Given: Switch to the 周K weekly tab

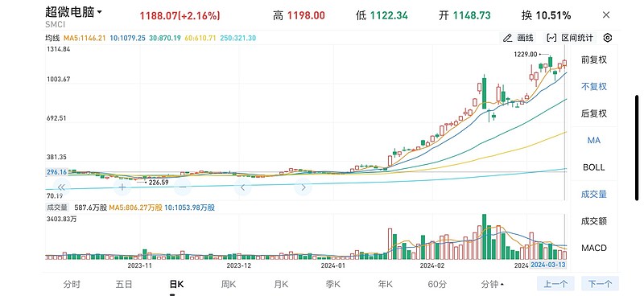Looking at the screenshot, I should coord(228,284).
